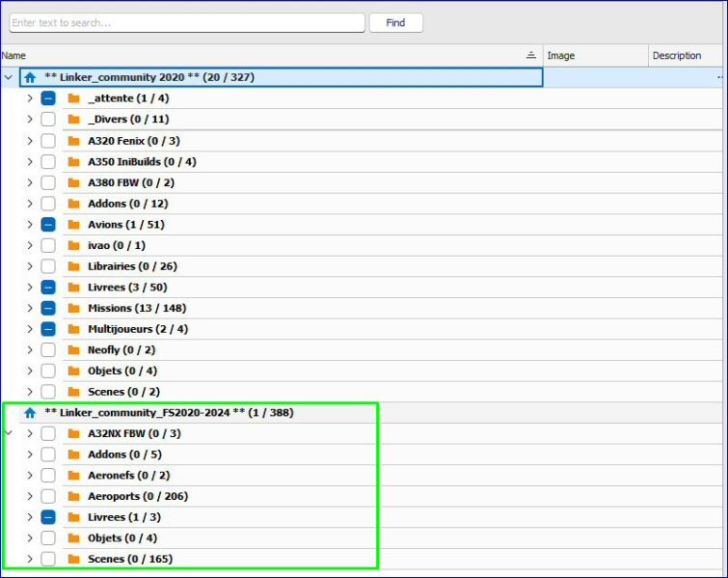Click the Image column header
The image size is (728, 578).
(x=596, y=56)
